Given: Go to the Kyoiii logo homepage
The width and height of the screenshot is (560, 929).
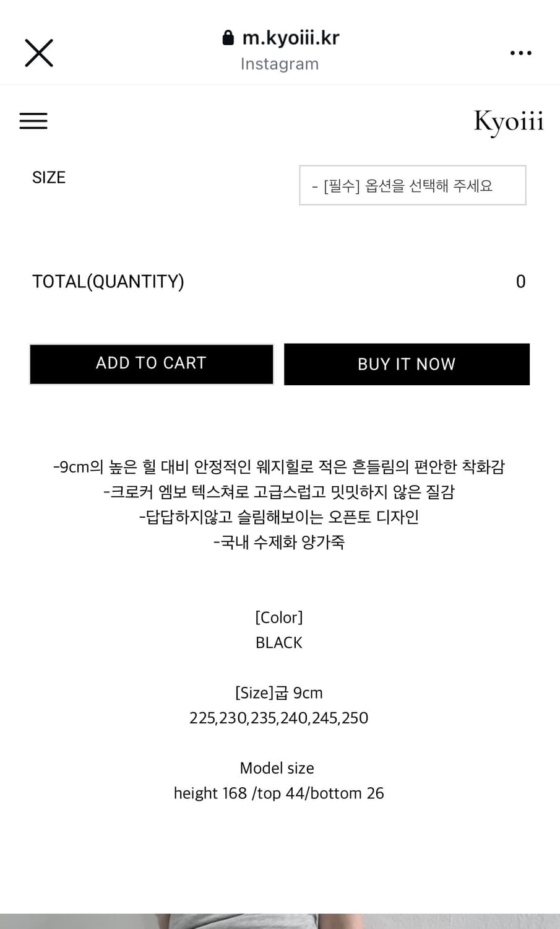Looking at the screenshot, I should (x=508, y=121).
